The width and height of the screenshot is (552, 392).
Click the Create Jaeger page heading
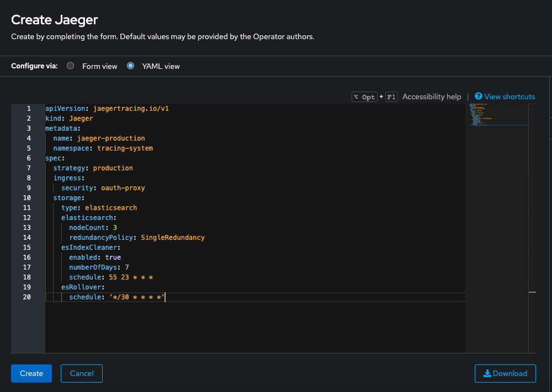pyautogui.click(x=54, y=20)
